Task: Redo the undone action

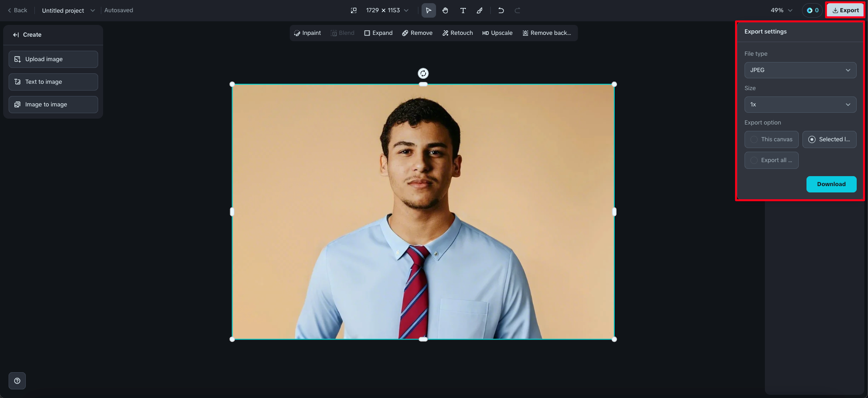Action: click(517, 10)
